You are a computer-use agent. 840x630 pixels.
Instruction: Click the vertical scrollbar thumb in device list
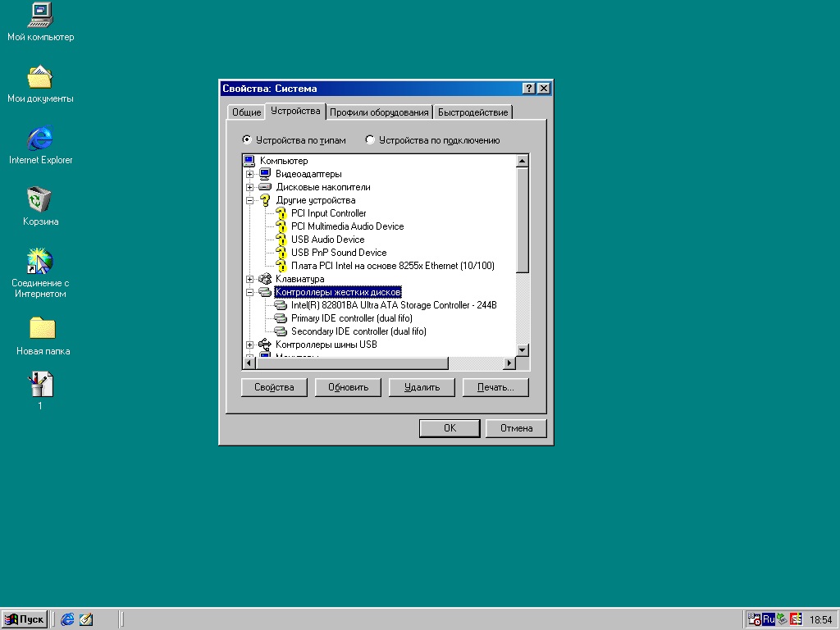(523, 220)
